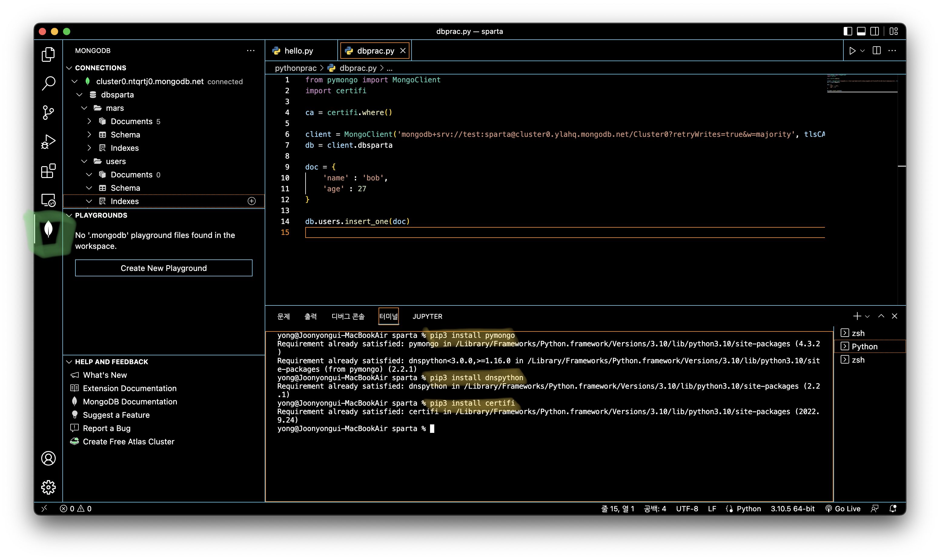The width and height of the screenshot is (940, 560).
Task: Open MongoDB Documentation link
Action: [130, 401]
